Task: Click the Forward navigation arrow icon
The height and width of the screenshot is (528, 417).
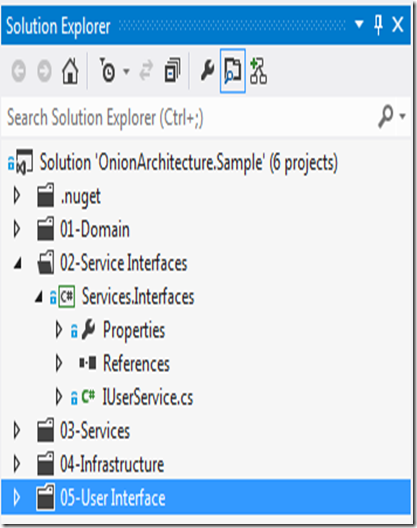Action: point(44,71)
